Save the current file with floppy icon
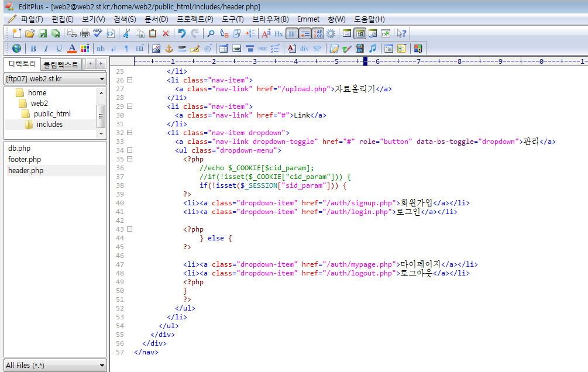This screenshot has width=588, height=372. point(43,33)
